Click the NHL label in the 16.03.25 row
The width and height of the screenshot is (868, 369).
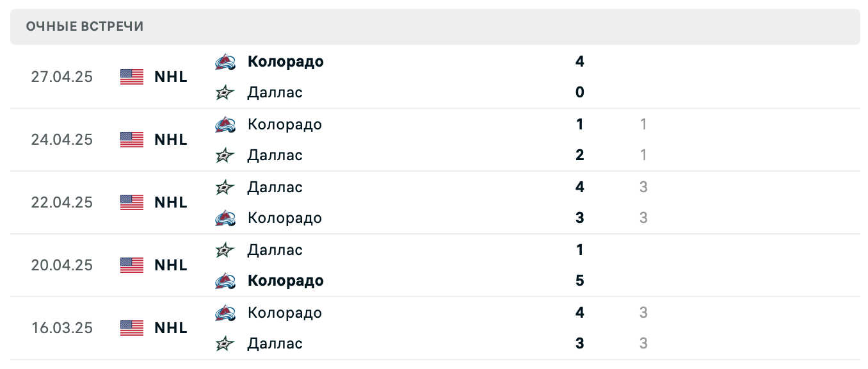170,328
